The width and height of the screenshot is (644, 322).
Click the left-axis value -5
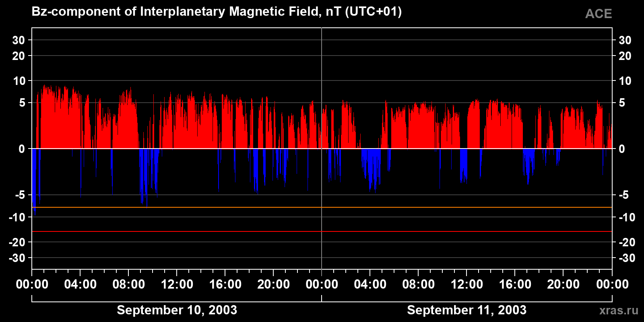tap(20, 195)
